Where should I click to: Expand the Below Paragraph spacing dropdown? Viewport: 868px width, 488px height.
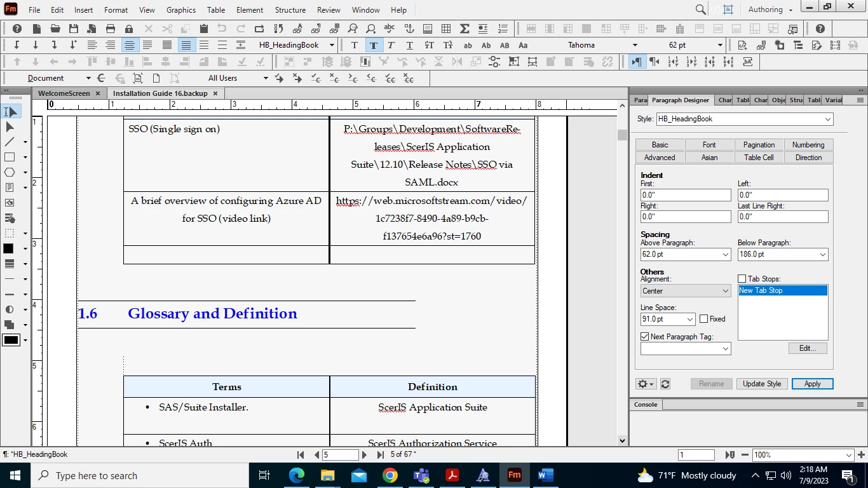pos(823,254)
